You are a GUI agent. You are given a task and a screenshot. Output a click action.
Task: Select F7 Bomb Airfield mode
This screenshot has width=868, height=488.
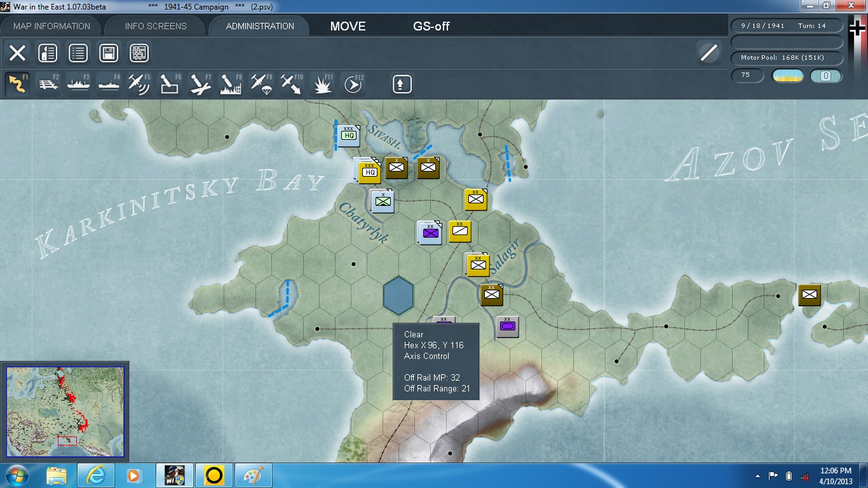click(201, 84)
